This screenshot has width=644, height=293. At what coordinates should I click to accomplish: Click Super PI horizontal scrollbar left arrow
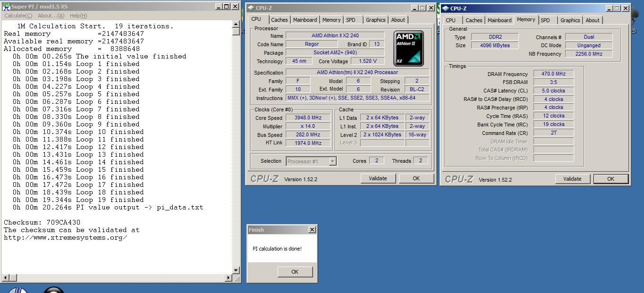5,277
